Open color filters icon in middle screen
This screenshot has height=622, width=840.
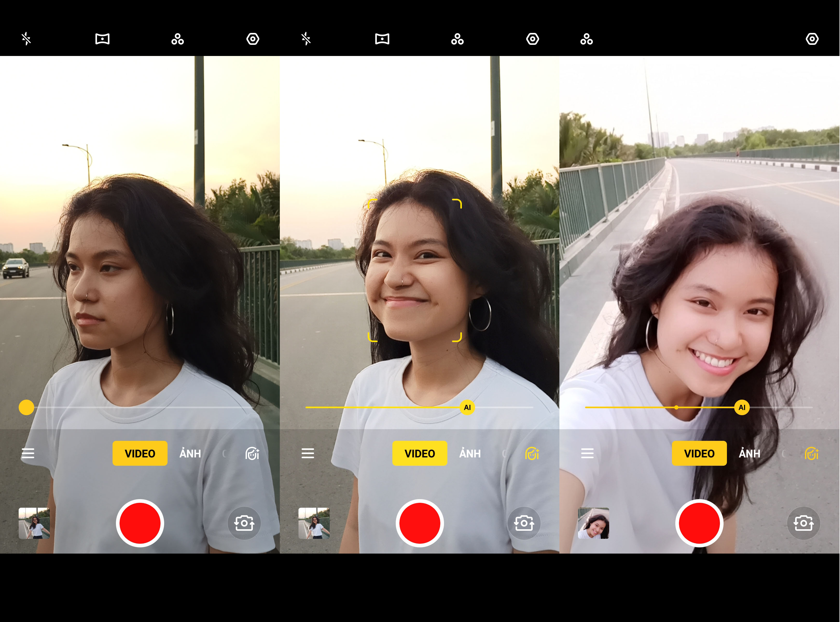pyautogui.click(x=457, y=39)
